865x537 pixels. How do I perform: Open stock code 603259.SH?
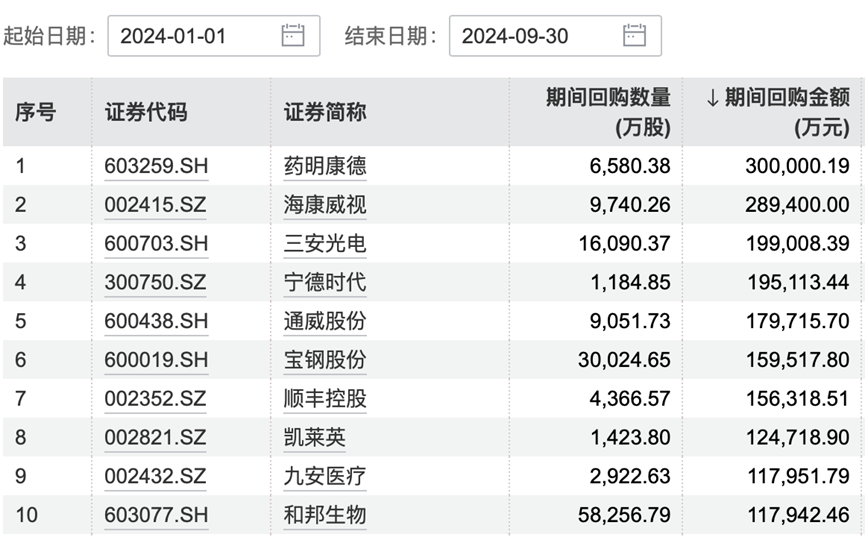coord(156,166)
